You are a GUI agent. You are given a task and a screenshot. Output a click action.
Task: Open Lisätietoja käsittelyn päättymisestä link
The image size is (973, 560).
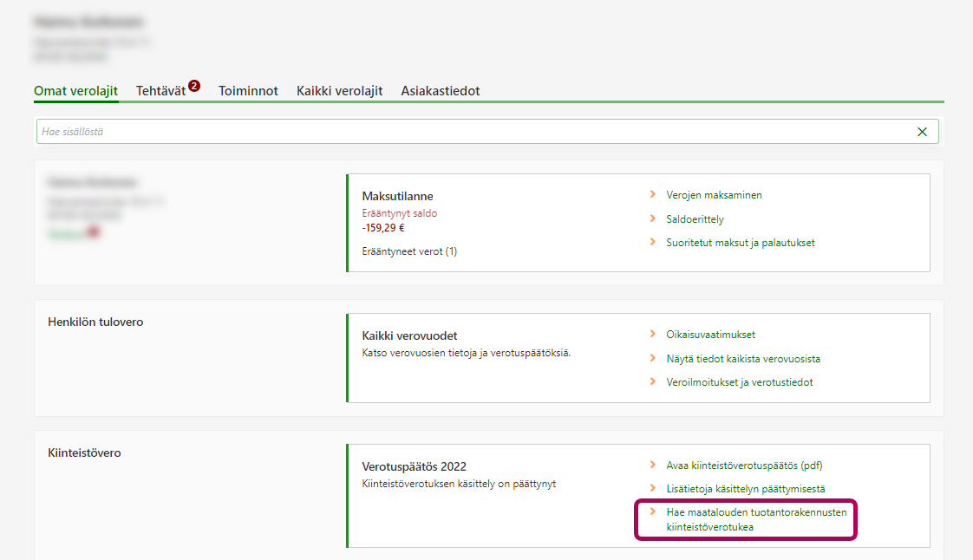[745, 489]
